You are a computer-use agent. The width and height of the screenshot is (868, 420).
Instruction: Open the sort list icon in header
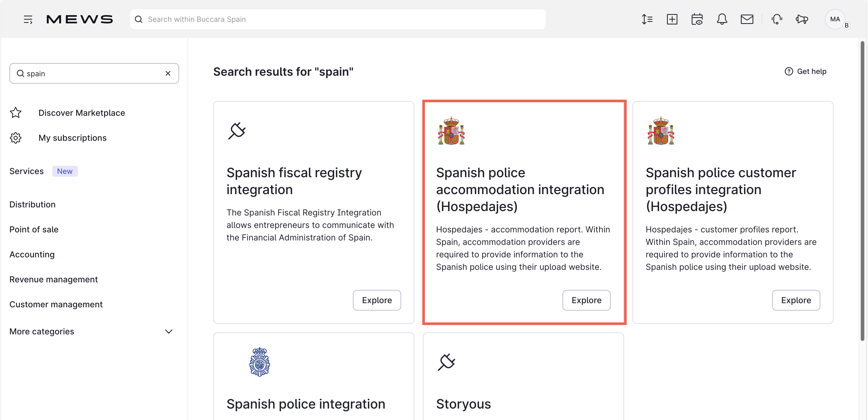click(647, 19)
